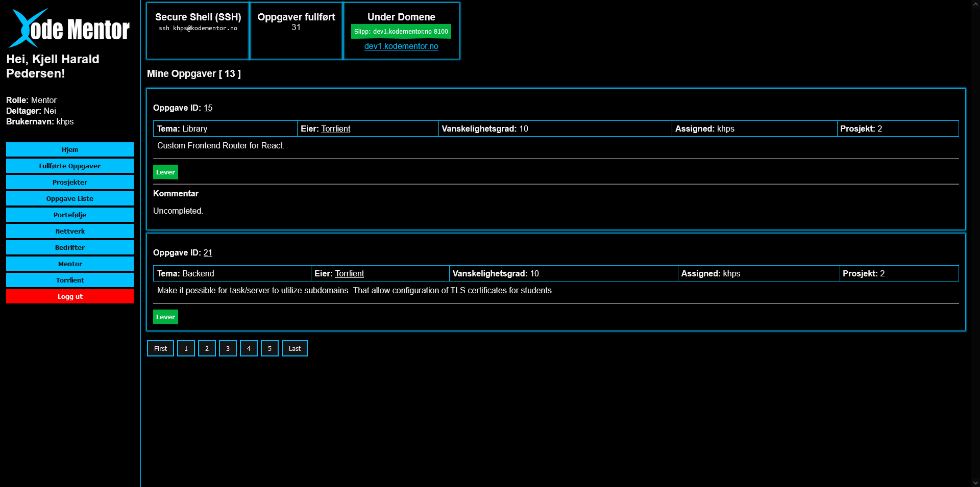Image resolution: width=980 pixels, height=487 pixels.
Task: Navigate to Nettverk page
Action: point(70,231)
